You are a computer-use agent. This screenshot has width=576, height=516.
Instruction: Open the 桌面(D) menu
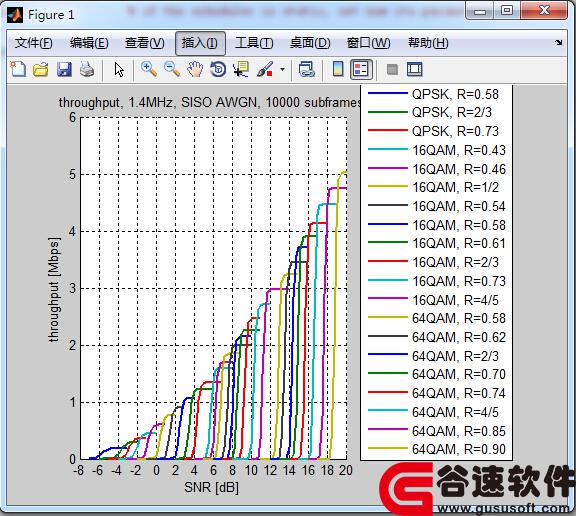pos(310,43)
